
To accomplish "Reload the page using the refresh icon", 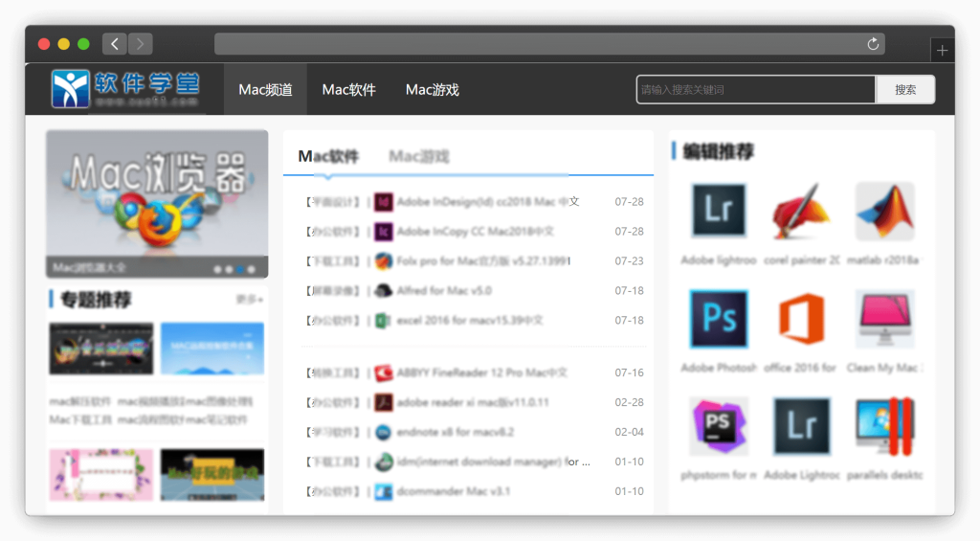I will (872, 44).
